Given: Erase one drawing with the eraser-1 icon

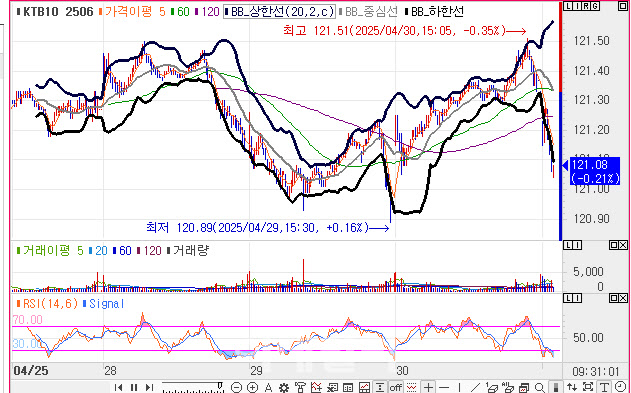Looking at the screenshot, I should [492, 387].
